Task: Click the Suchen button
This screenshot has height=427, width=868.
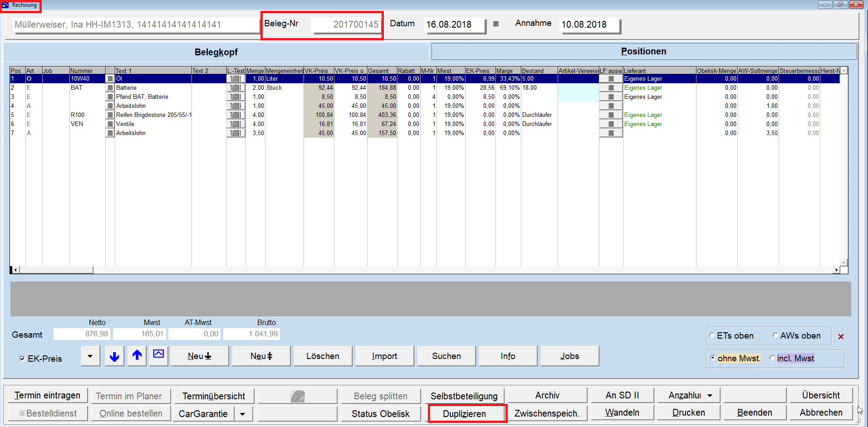Action: 446,356
